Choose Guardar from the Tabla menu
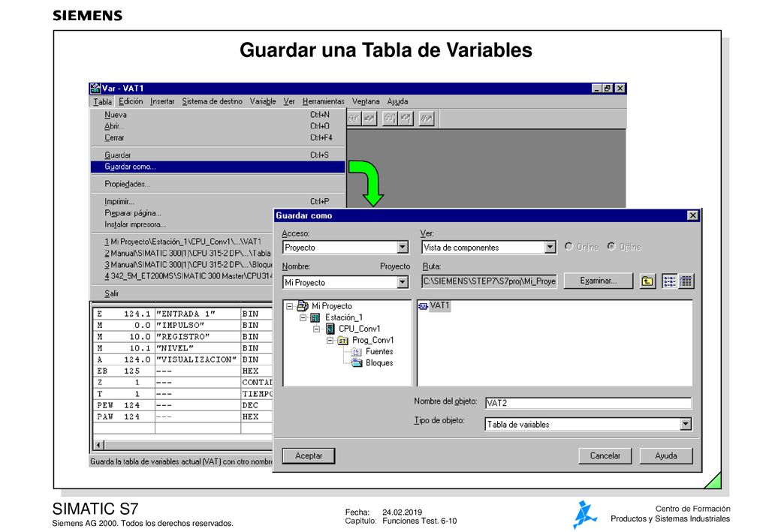 click(219, 155)
